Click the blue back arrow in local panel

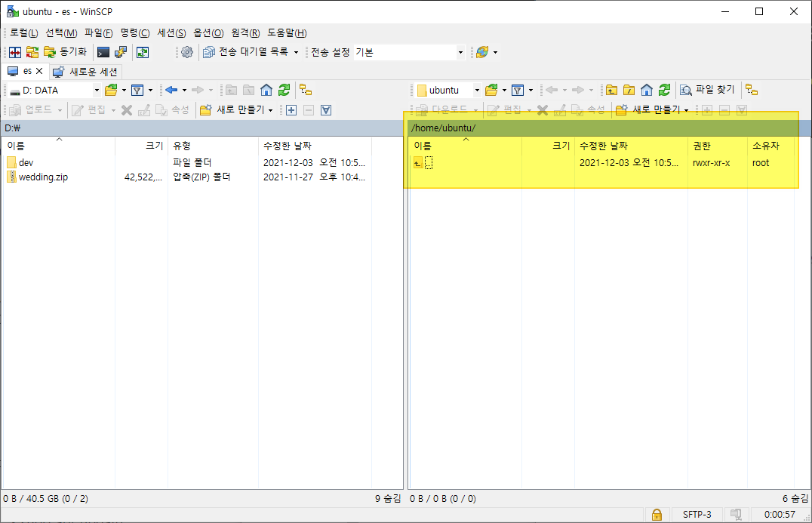pyautogui.click(x=171, y=90)
